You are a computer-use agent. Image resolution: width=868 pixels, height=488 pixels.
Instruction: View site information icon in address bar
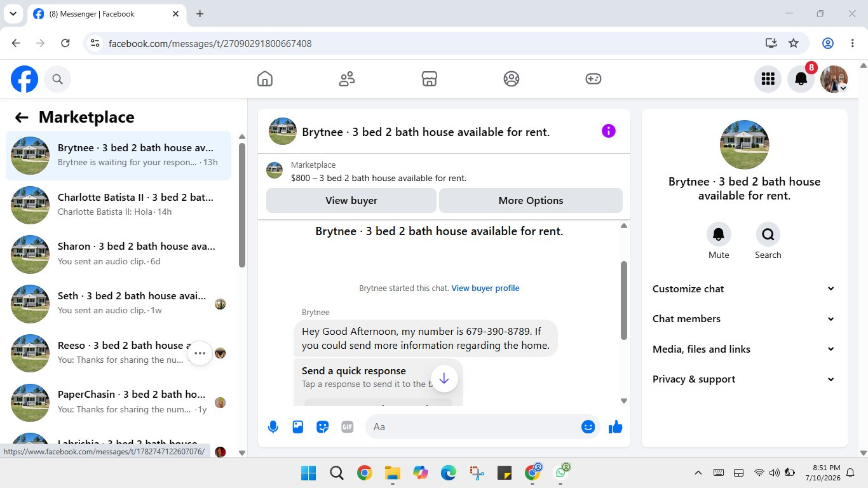pyautogui.click(x=95, y=43)
